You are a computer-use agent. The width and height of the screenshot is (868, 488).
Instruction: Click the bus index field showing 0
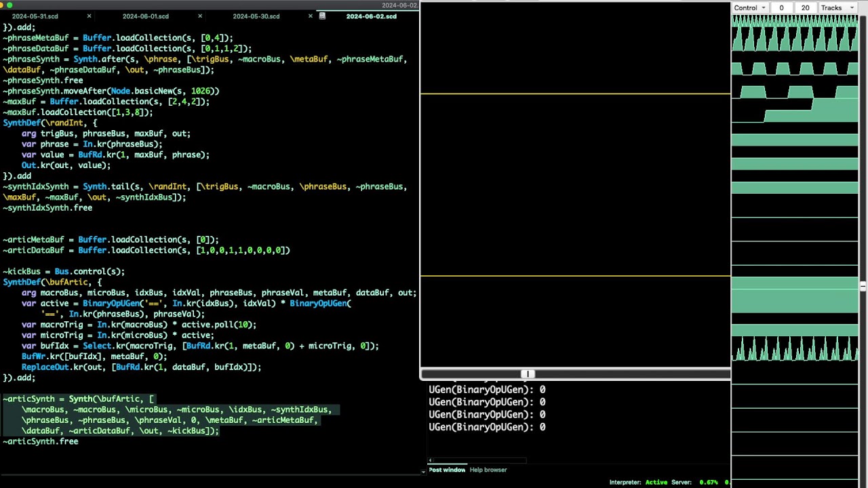tap(781, 7)
